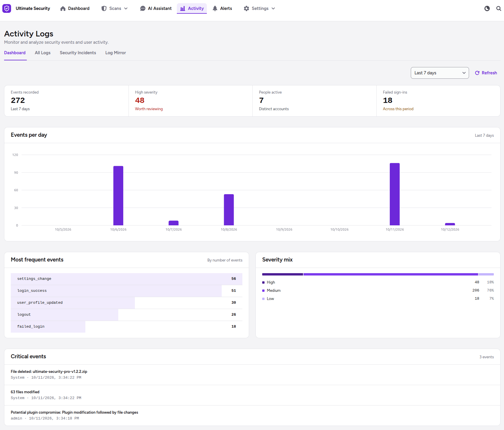Click the Alerts bell icon
The height and width of the screenshot is (430, 504).
pos(215,8)
